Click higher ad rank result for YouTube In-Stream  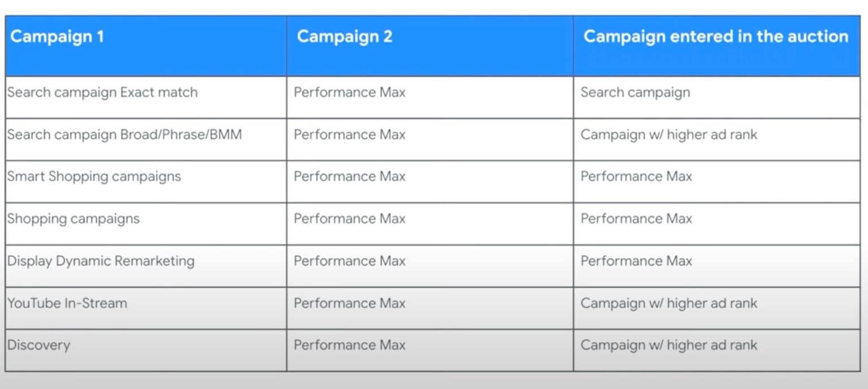[x=669, y=303]
